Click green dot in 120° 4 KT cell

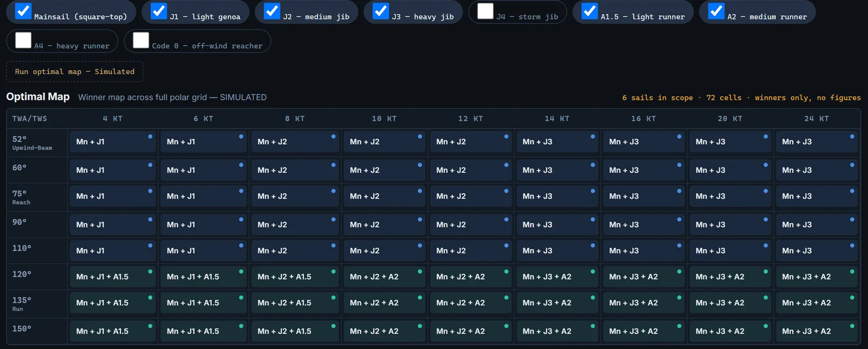point(150,272)
